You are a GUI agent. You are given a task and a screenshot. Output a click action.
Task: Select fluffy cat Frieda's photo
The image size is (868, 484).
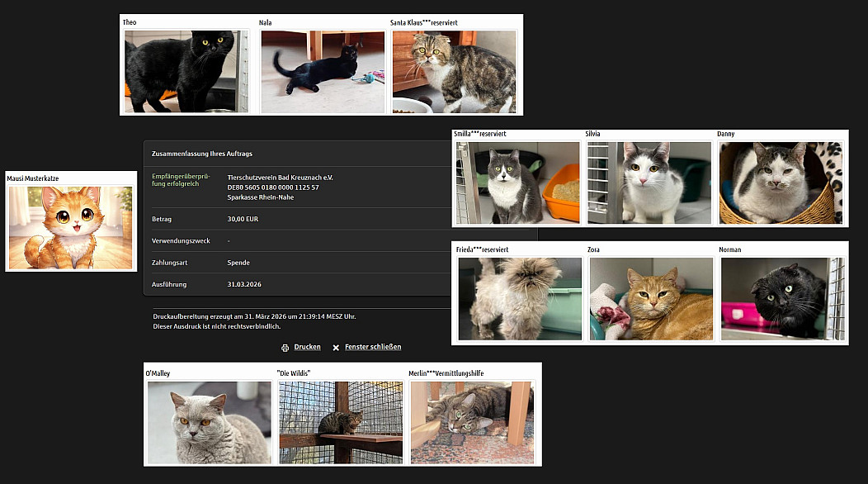pos(520,298)
